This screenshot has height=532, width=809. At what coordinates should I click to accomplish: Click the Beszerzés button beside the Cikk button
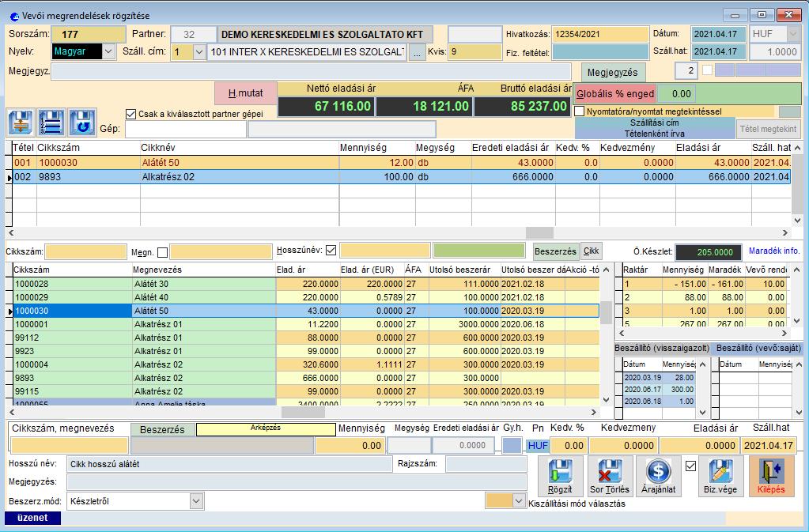coord(555,251)
